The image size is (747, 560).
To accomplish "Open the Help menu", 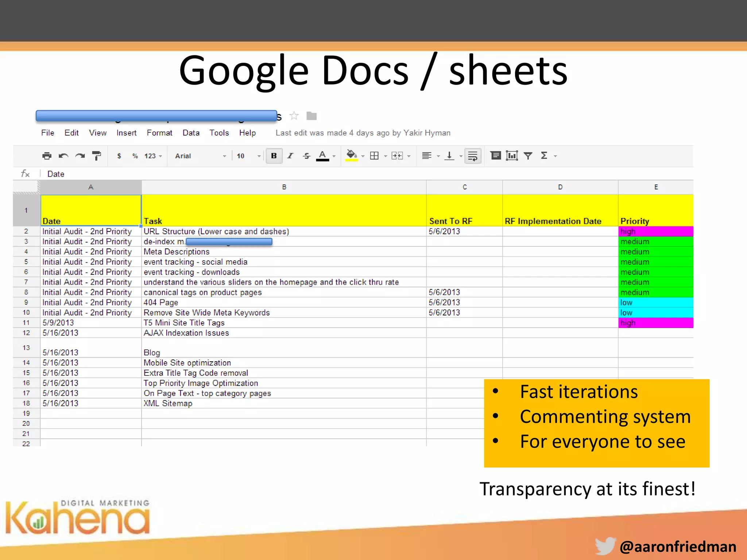I will [247, 133].
